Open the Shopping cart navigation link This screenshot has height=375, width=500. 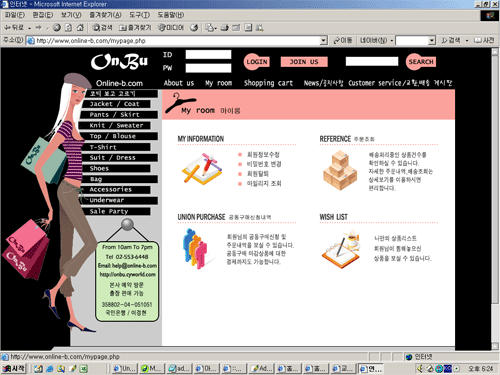(x=268, y=83)
